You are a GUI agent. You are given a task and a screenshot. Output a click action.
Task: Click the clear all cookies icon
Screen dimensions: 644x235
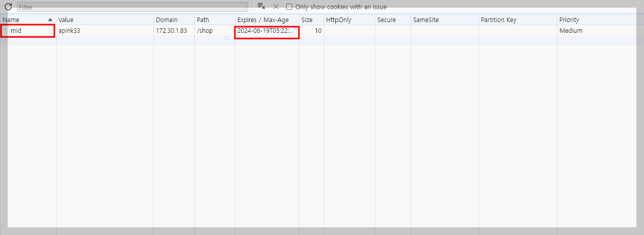pyautogui.click(x=261, y=7)
